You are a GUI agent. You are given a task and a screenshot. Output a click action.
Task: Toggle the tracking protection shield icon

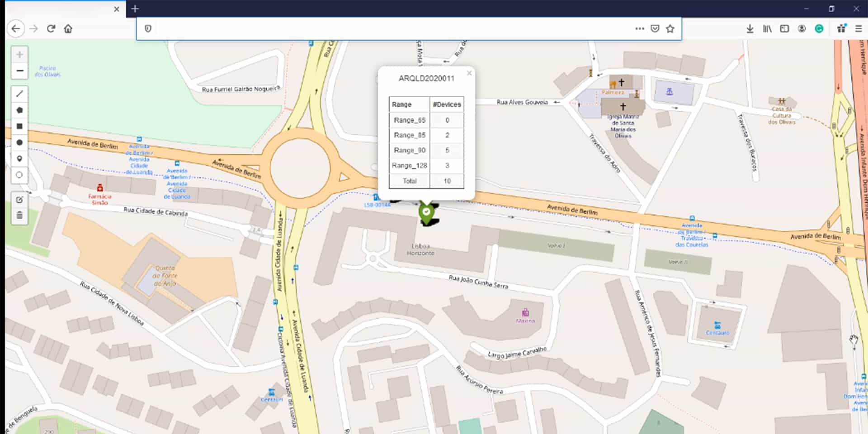pos(147,28)
